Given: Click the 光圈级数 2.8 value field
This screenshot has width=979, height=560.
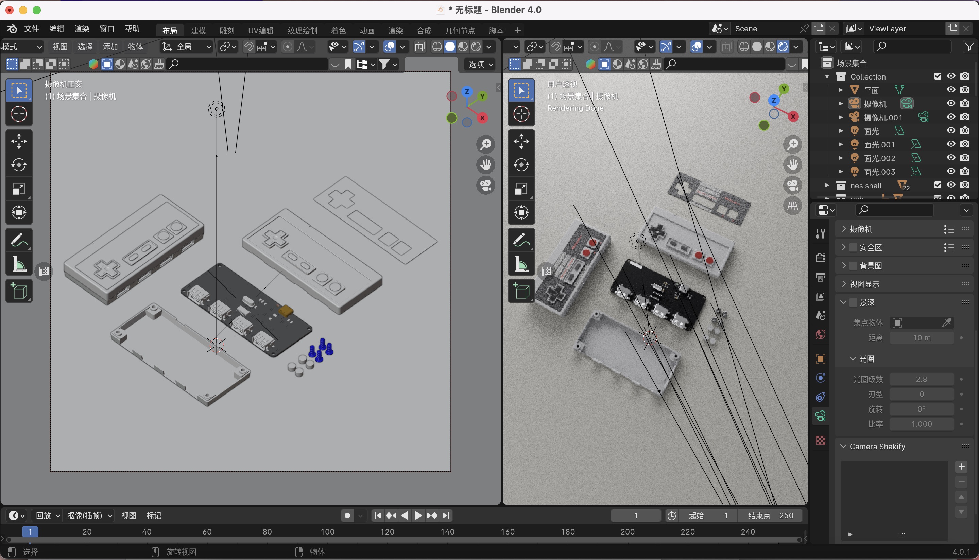Looking at the screenshot, I should [922, 379].
